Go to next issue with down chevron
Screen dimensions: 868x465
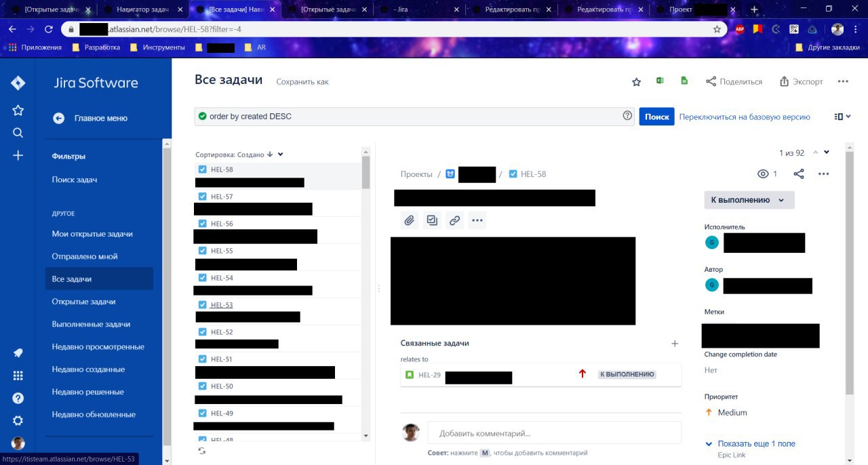click(x=827, y=153)
